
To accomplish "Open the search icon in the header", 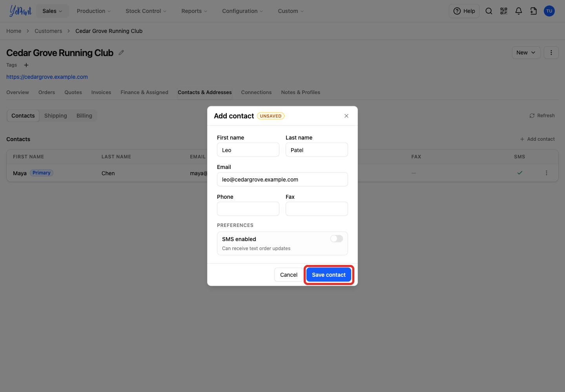I will click(x=489, y=11).
